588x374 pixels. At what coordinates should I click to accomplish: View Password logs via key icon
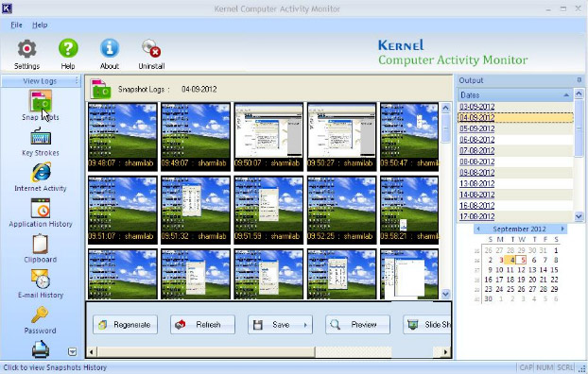pos(40,314)
